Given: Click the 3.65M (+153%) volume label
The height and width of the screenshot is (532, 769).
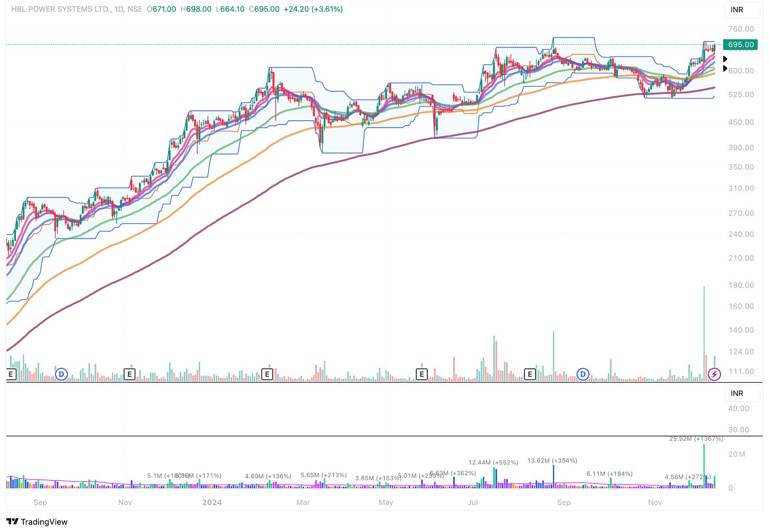Looking at the screenshot, I should [378, 478].
